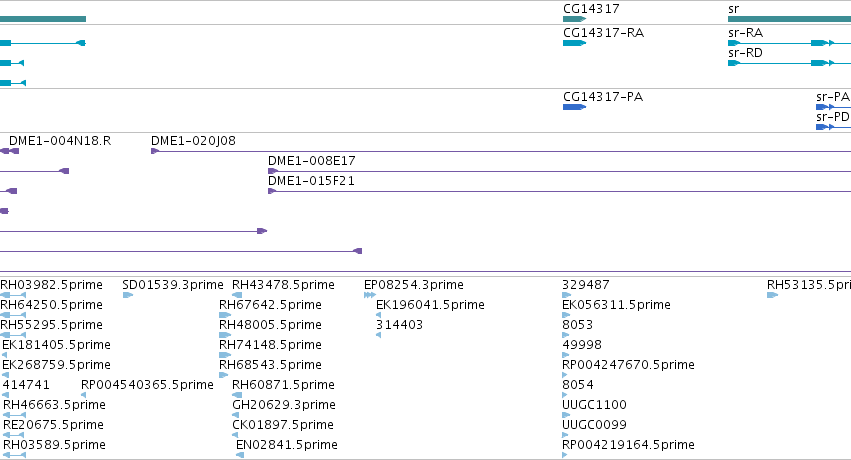Click the DME1-020J08 clone start arrow

(155, 151)
